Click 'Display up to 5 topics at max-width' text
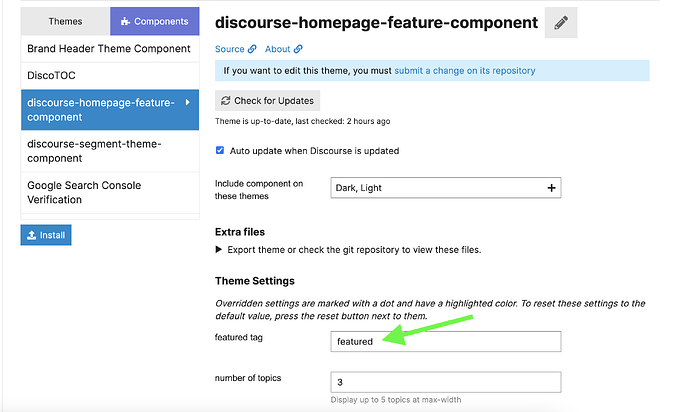The width and height of the screenshot is (690, 412). 396,400
